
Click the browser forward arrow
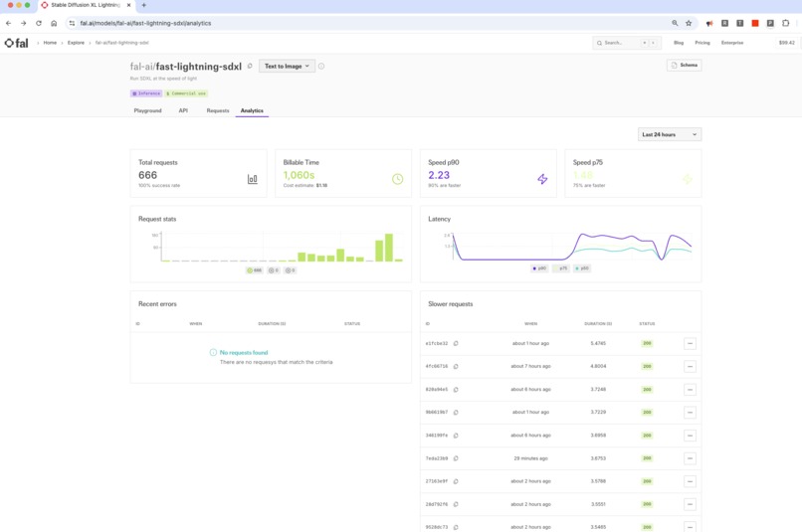point(23,23)
